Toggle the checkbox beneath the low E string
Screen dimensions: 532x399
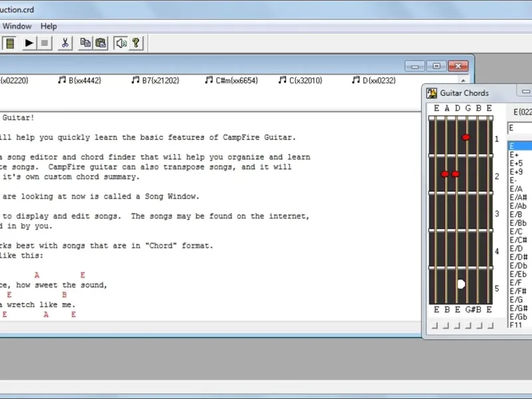(x=435, y=326)
